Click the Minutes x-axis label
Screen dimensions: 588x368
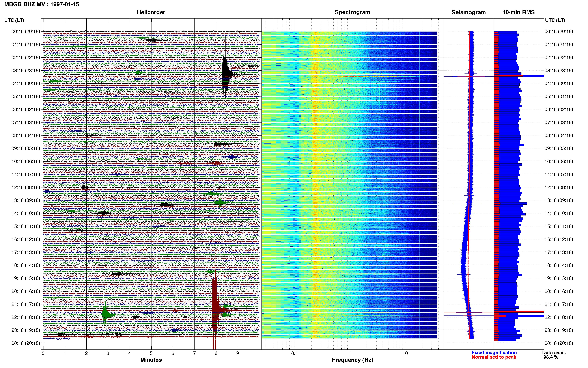tap(151, 360)
